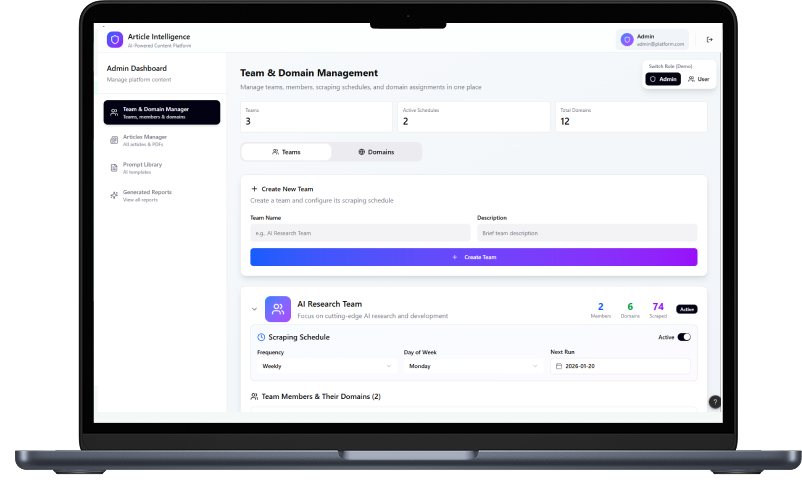Select the Domains tab
This screenshot has width=802, height=485.
tap(376, 152)
